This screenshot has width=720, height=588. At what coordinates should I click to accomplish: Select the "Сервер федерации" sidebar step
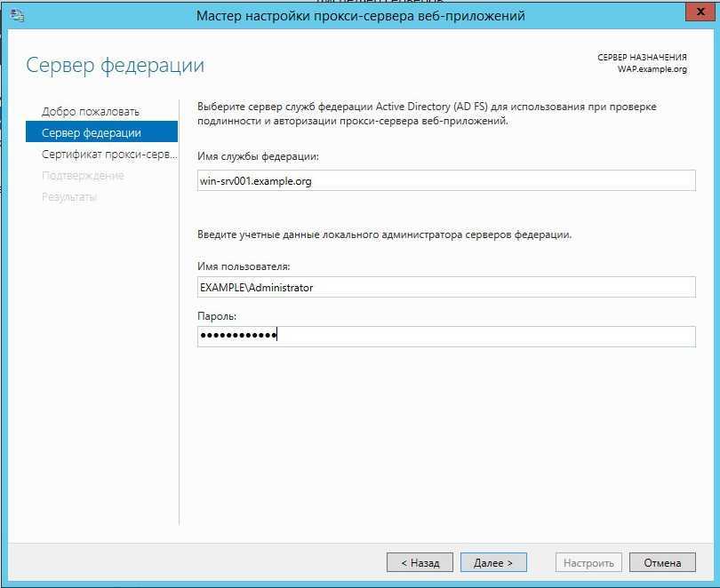[x=92, y=133]
